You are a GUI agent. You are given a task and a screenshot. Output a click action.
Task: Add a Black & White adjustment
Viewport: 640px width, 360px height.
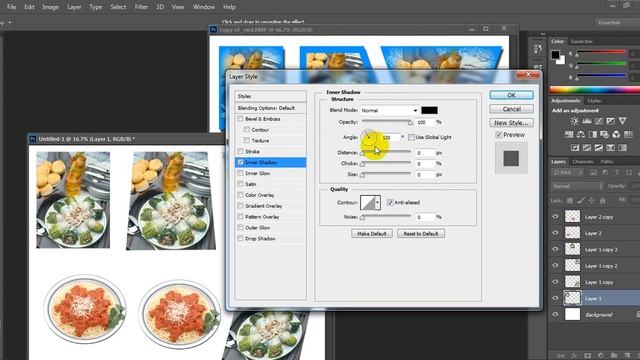592,134
